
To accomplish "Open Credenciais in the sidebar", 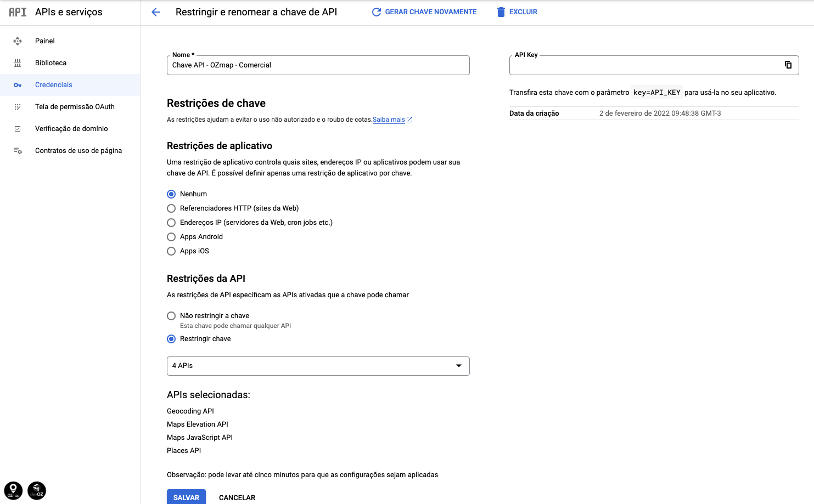I will (70, 85).
